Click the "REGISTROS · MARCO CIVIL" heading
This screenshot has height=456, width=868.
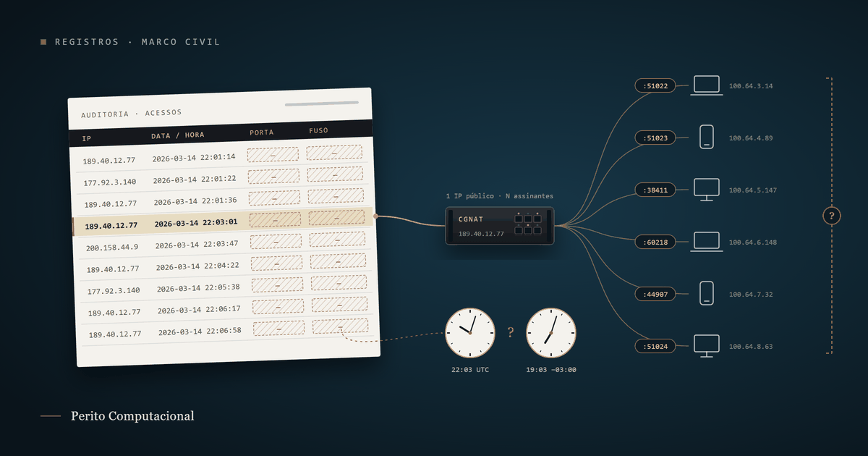(137, 42)
